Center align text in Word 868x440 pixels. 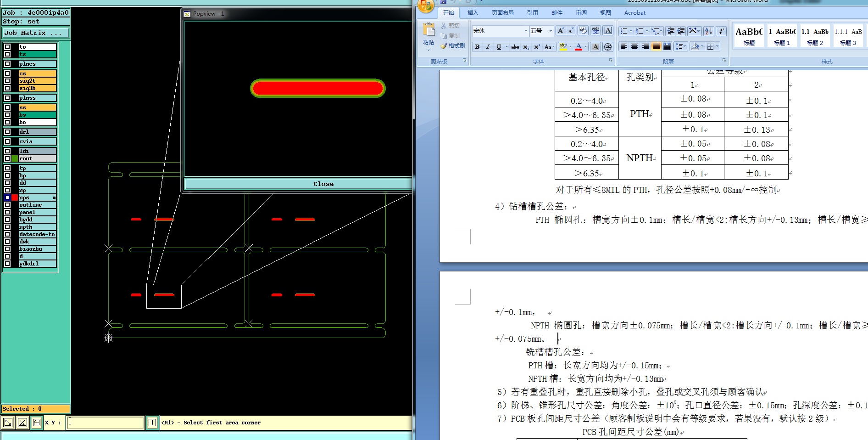(634, 46)
